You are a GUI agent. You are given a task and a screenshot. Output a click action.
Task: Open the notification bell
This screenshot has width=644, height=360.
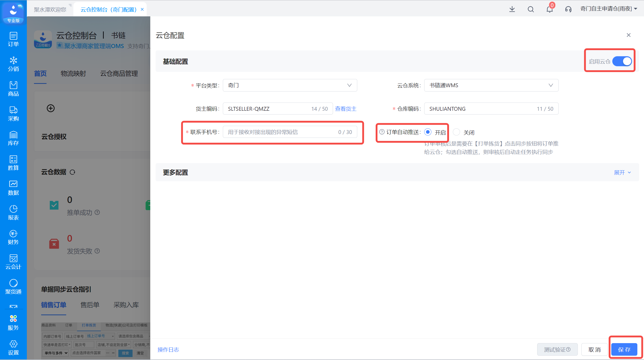pyautogui.click(x=549, y=9)
